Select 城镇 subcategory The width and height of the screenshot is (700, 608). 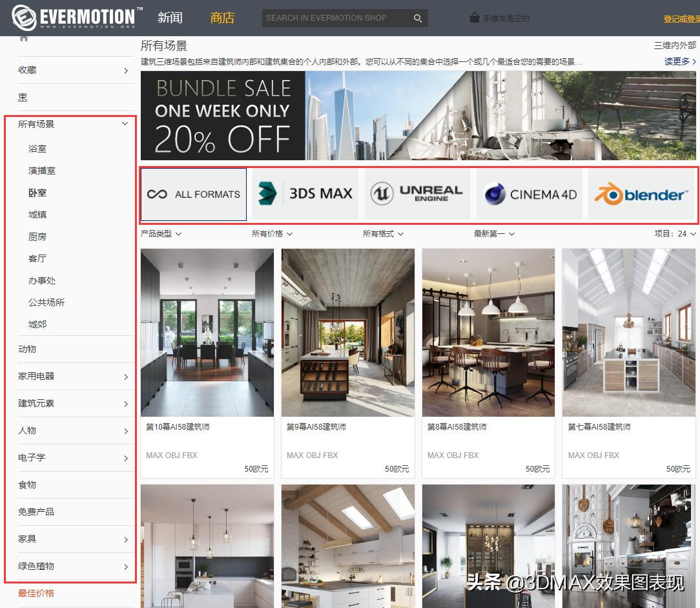pos(37,215)
